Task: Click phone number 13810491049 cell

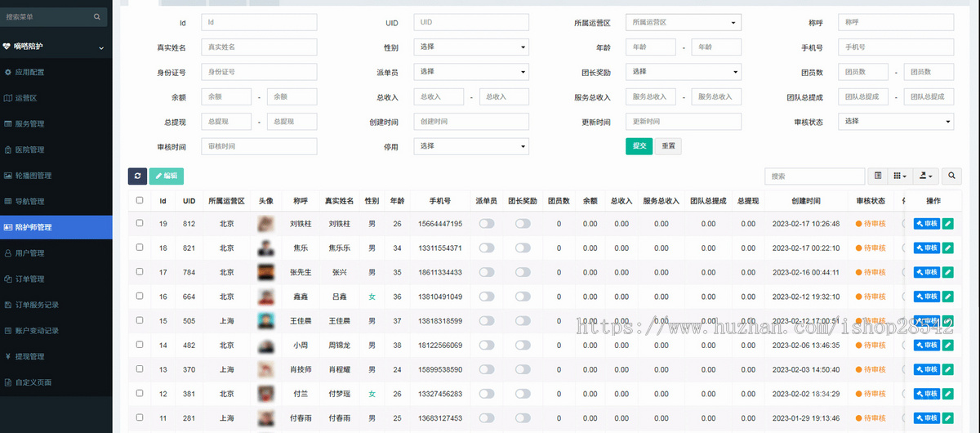Action: pos(439,297)
